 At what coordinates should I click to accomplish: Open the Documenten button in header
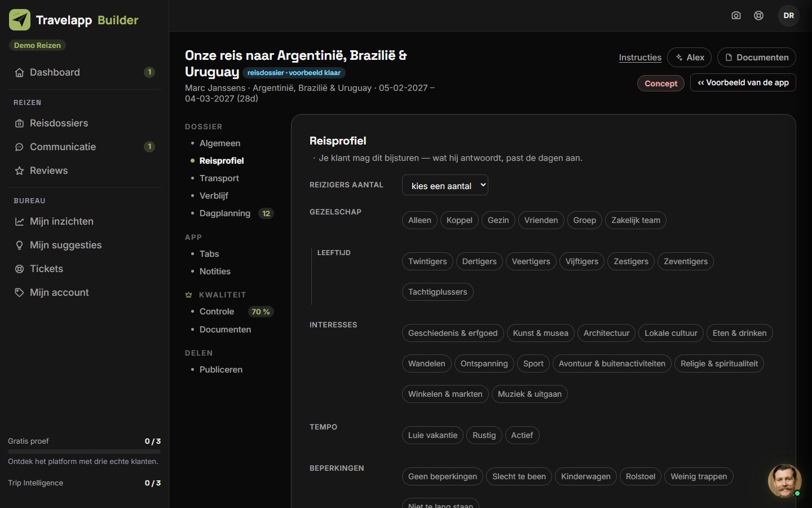coord(757,58)
